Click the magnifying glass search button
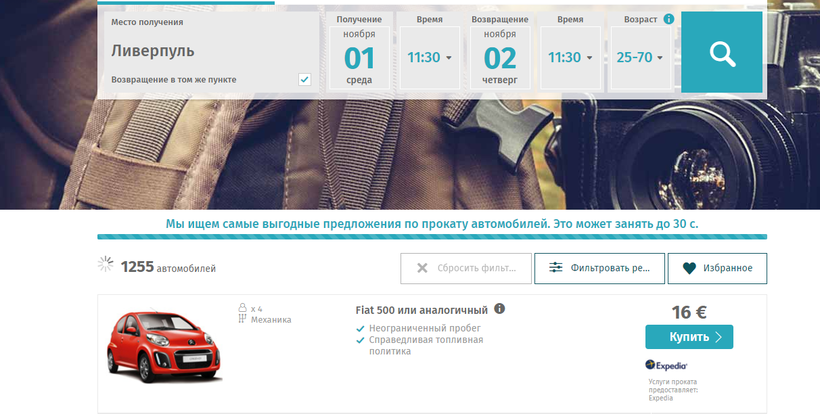The width and height of the screenshot is (820, 414). 722,52
